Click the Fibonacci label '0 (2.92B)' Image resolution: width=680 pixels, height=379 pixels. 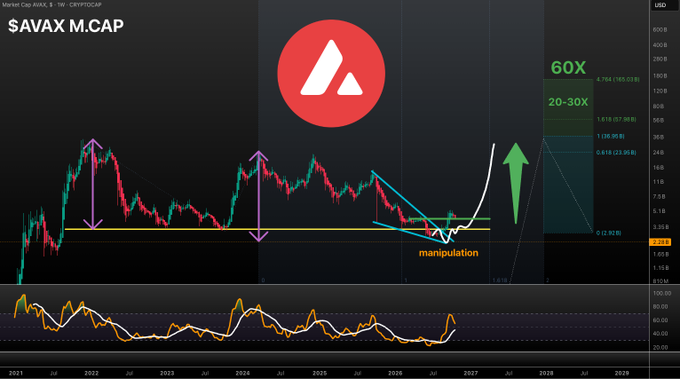pyautogui.click(x=608, y=233)
